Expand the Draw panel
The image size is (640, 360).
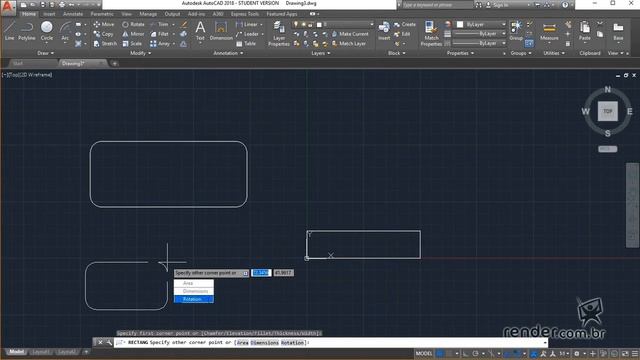[x=45, y=53]
